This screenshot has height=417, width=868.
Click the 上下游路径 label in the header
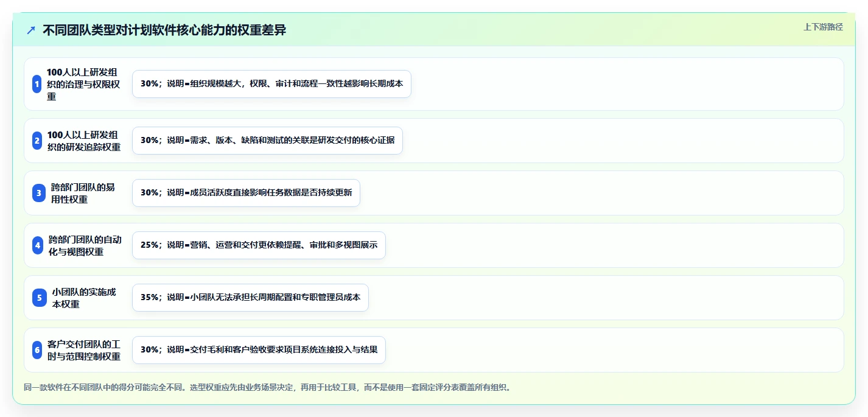click(823, 27)
